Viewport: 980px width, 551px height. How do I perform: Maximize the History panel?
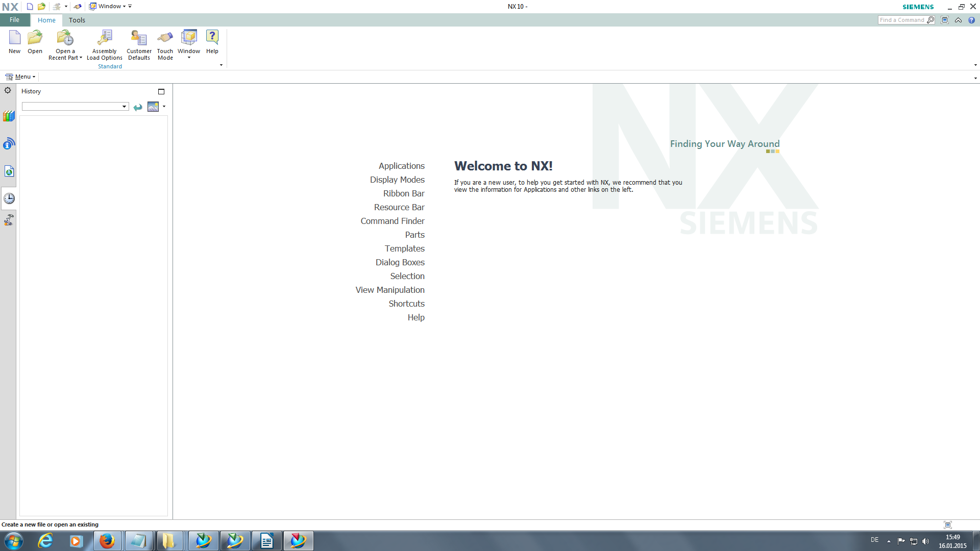(161, 92)
